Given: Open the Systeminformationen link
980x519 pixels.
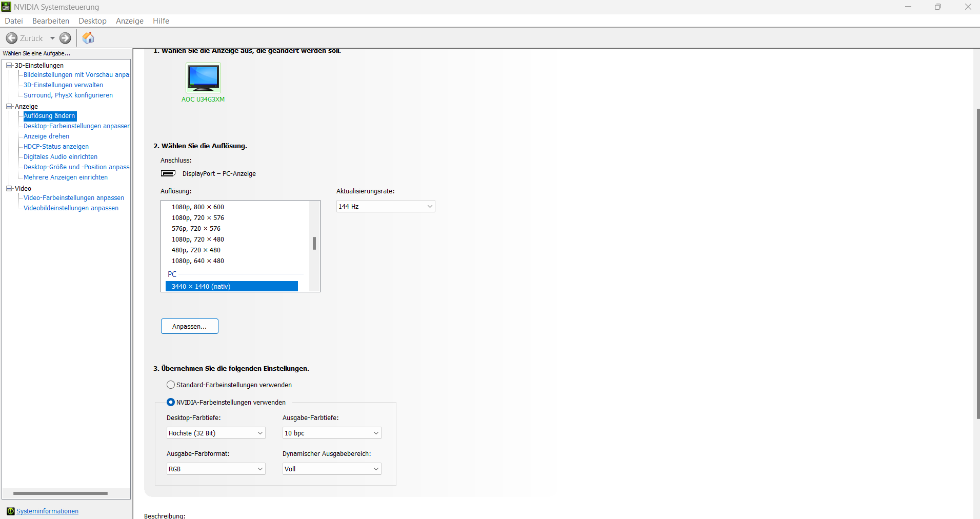Looking at the screenshot, I should 47,511.
